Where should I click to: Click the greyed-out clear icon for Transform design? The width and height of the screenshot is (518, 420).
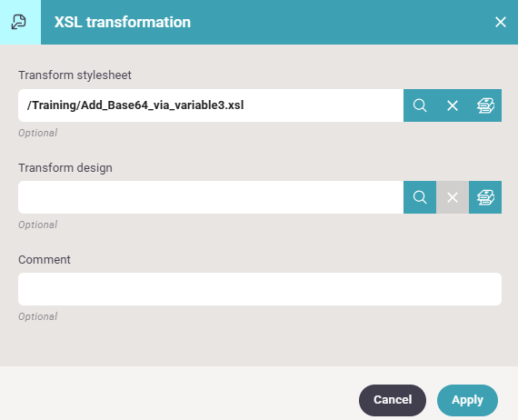click(x=453, y=197)
